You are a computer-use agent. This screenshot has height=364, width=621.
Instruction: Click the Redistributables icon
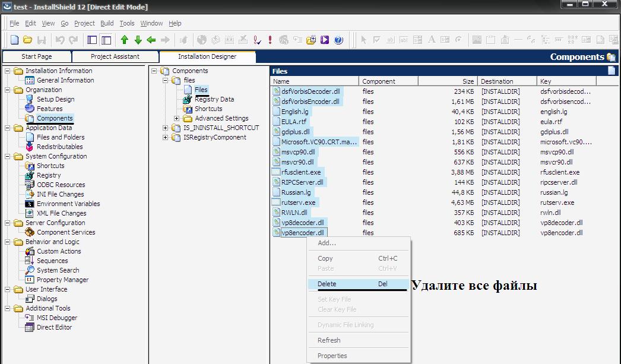point(30,147)
